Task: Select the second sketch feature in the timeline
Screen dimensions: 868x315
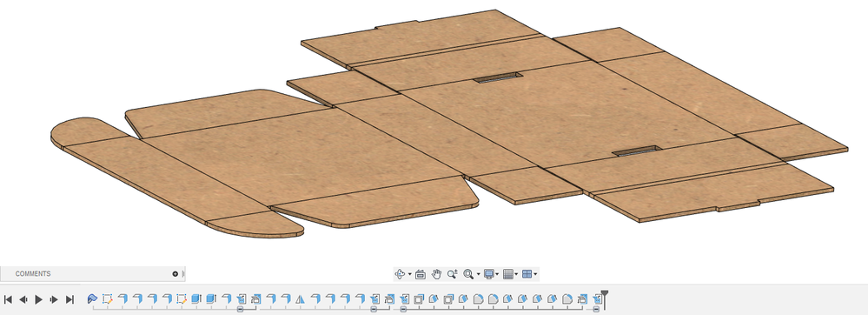Action: 182,299
